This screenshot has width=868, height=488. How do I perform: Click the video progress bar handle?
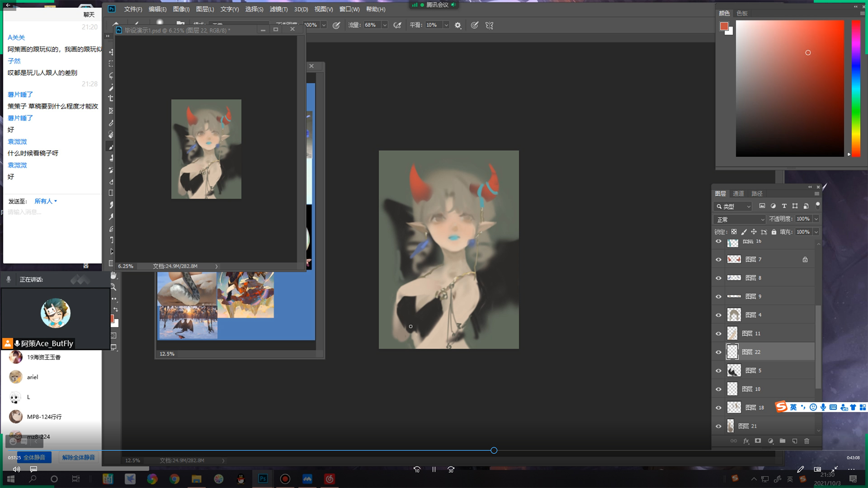click(494, 450)
